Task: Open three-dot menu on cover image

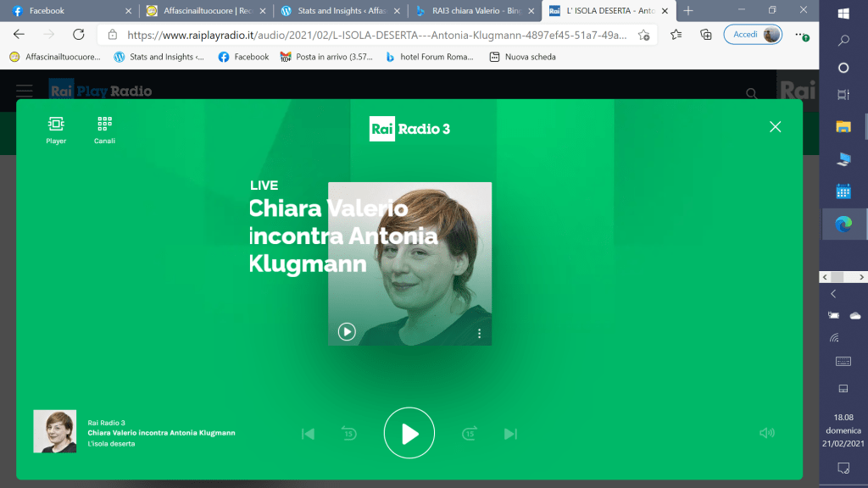Action: click(479, 333)
